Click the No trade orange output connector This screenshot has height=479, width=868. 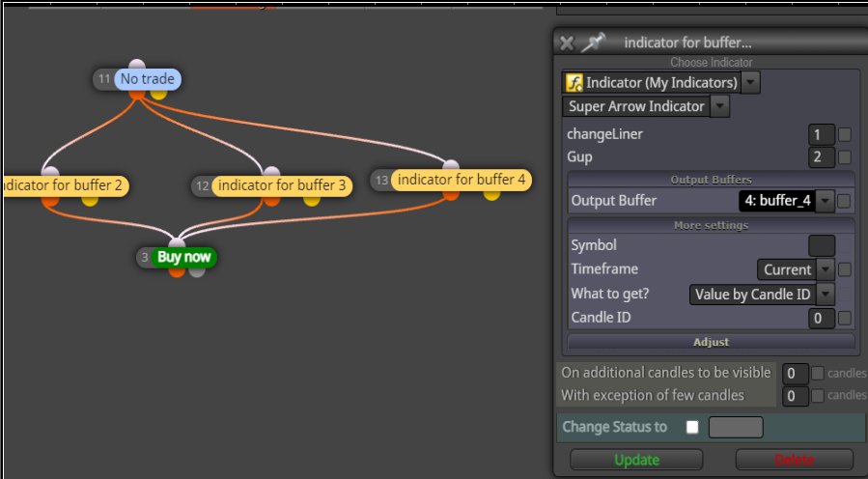[x=137, y=94]
